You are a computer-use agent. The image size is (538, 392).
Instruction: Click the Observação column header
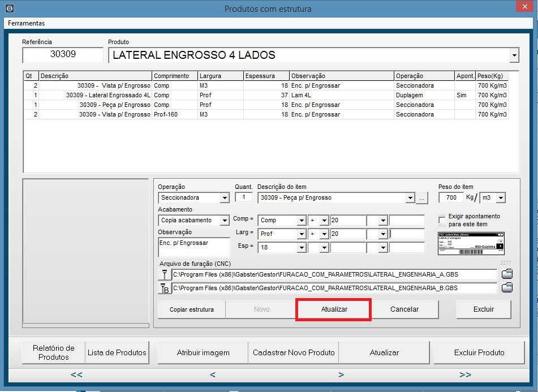pyautogui.click(x=342, y=76)
